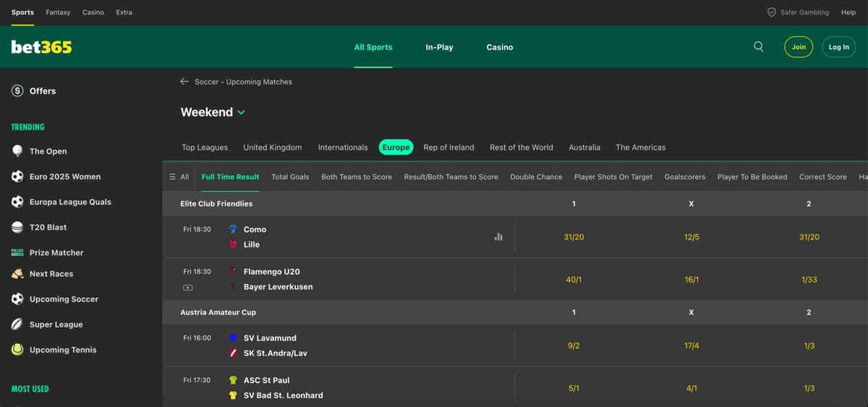Viewport: 868px width, 407px height.
Task: Select Both Teams to Score tab
Action: click(x=357, y=177)
